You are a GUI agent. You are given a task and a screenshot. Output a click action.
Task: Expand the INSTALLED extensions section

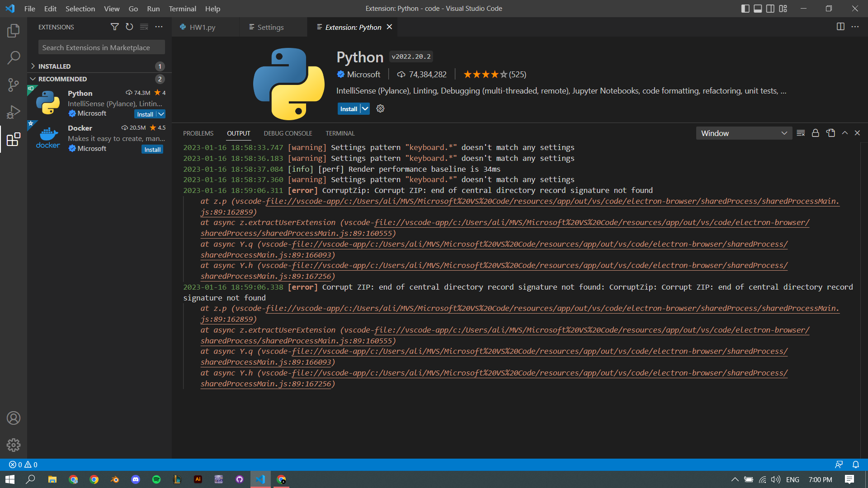point(54,66)
